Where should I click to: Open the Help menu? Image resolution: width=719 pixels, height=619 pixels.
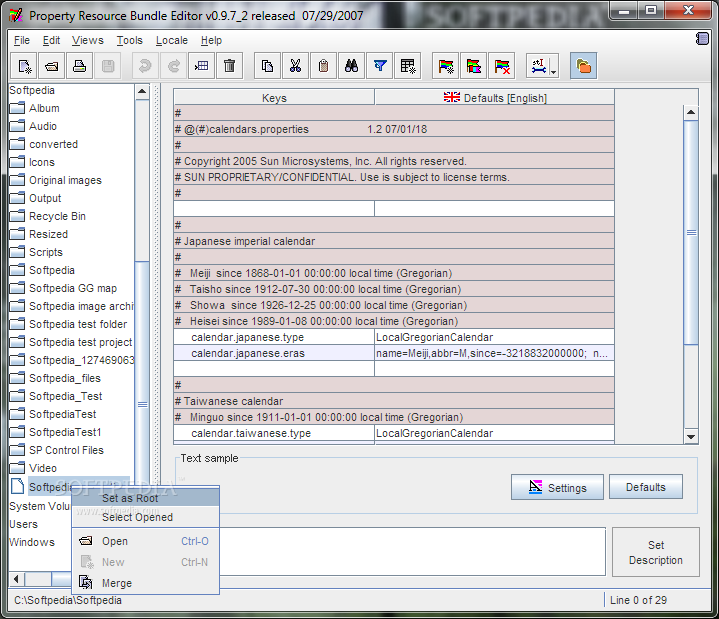click(x=211, y=40)
